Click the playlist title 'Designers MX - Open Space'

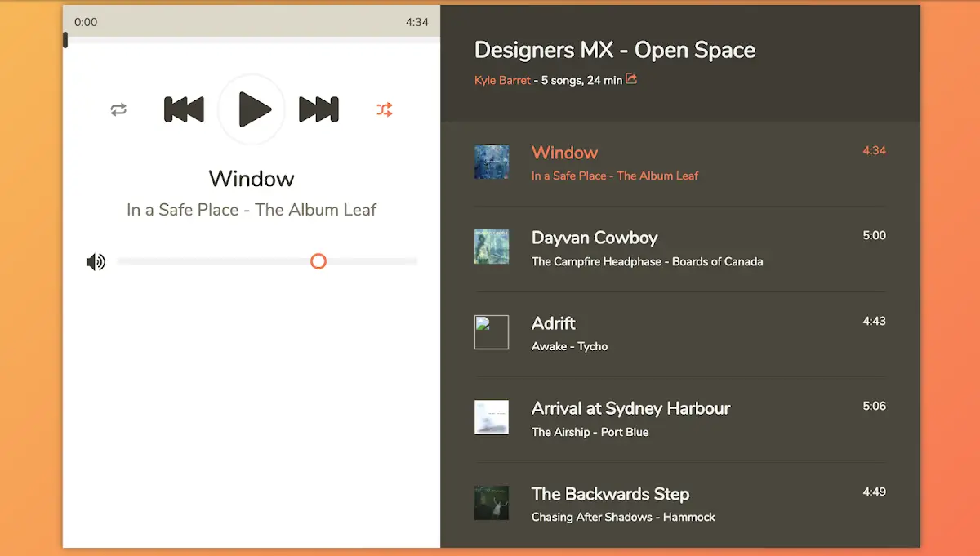[x=615, y=50]
